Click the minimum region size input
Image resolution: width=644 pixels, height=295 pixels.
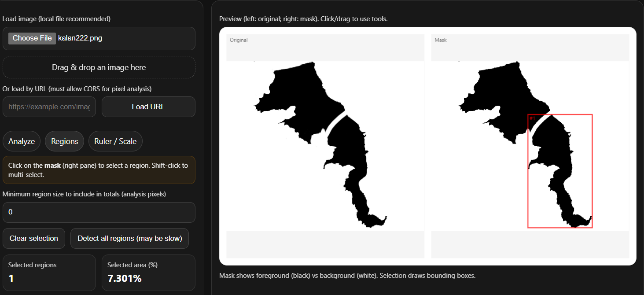[x=99, y=212]
